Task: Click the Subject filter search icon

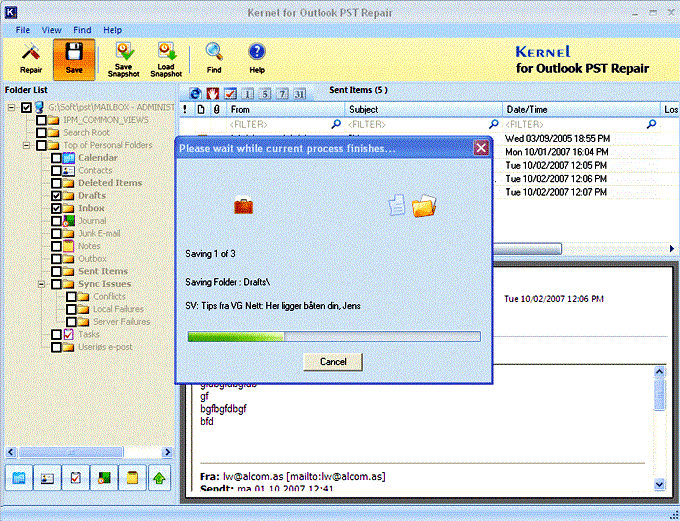Action: pyautogui.click(x=494, y=124)
